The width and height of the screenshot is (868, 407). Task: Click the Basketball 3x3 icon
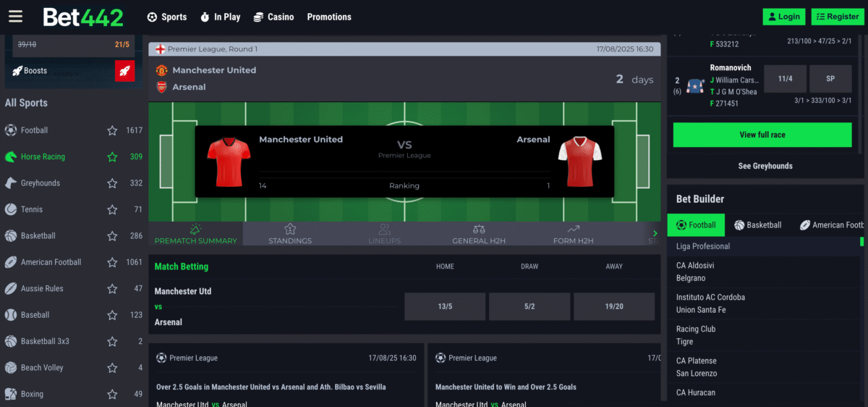click(x=11, y=341)
